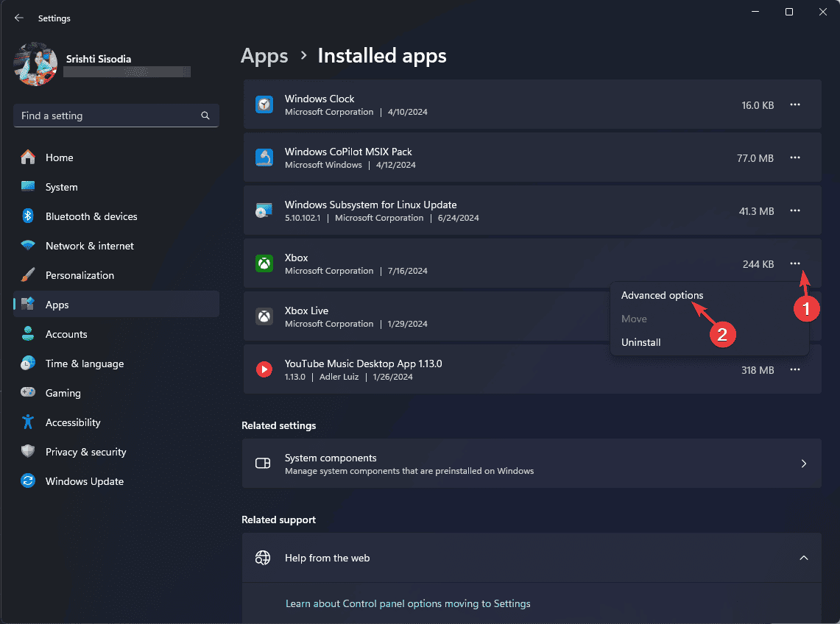Open the Privacy & security label
The image size is (840, 624).
coord(85,452)
